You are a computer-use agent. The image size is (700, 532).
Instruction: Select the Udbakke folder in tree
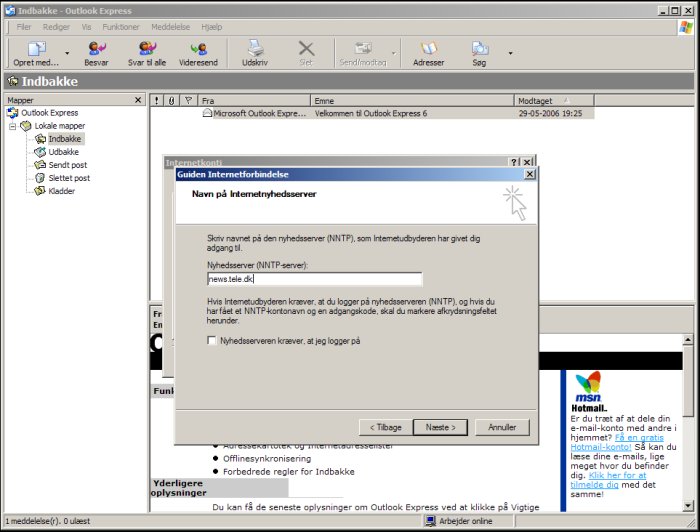pos(63,152)
